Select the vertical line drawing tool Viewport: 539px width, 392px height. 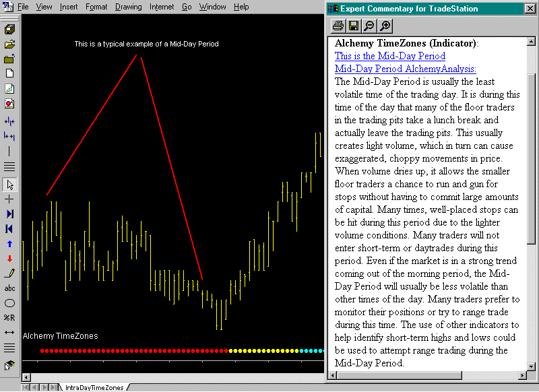tap(9, 151)
